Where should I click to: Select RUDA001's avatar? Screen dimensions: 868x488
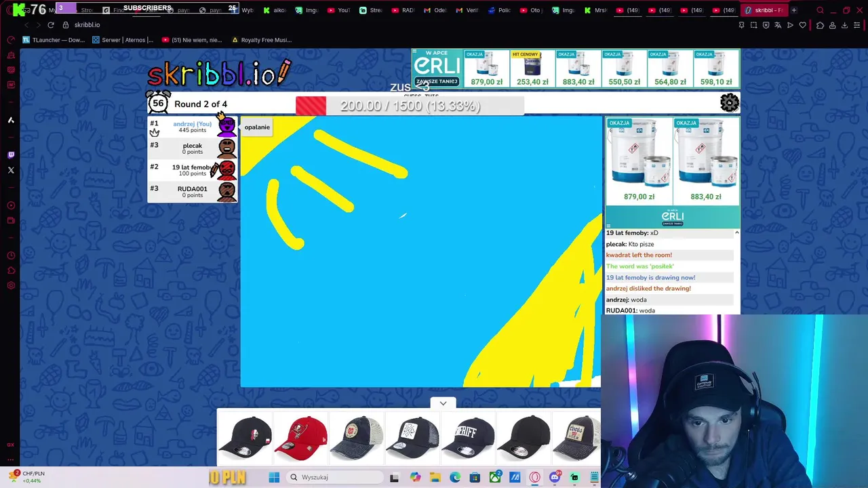coord(226,192)
